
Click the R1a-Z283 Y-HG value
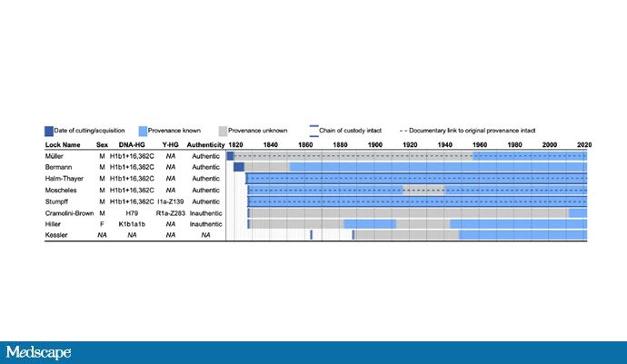pos(170,212)
